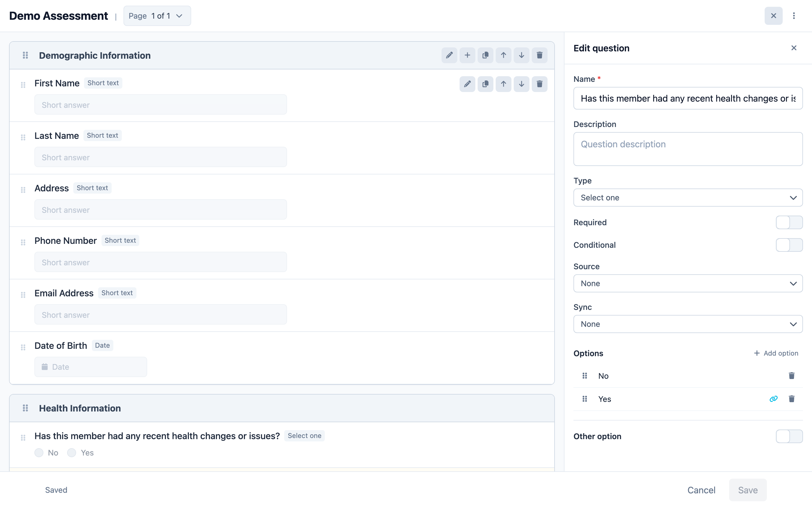Add question to Demographic Information section

[467, 55]
